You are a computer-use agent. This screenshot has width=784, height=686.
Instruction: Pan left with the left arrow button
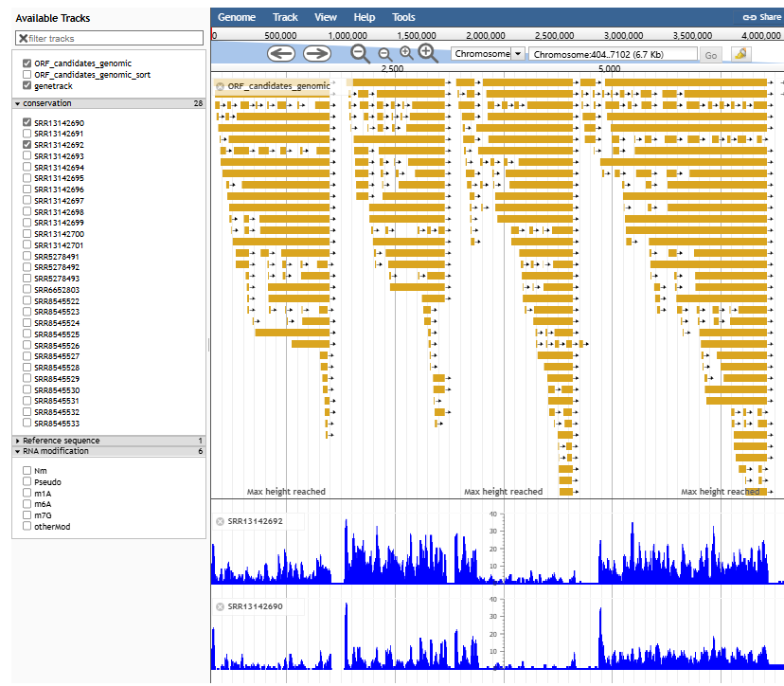281,54
